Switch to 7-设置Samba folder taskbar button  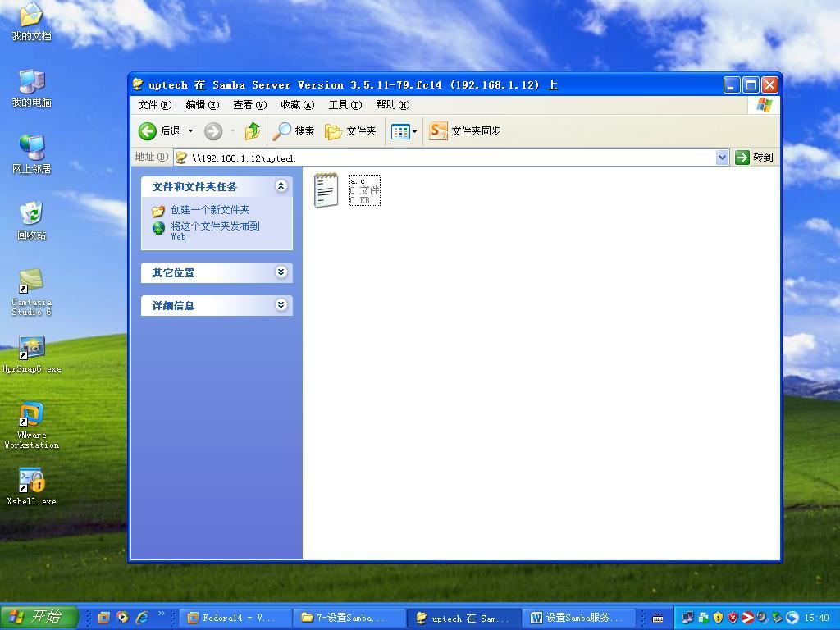point(349,618)
